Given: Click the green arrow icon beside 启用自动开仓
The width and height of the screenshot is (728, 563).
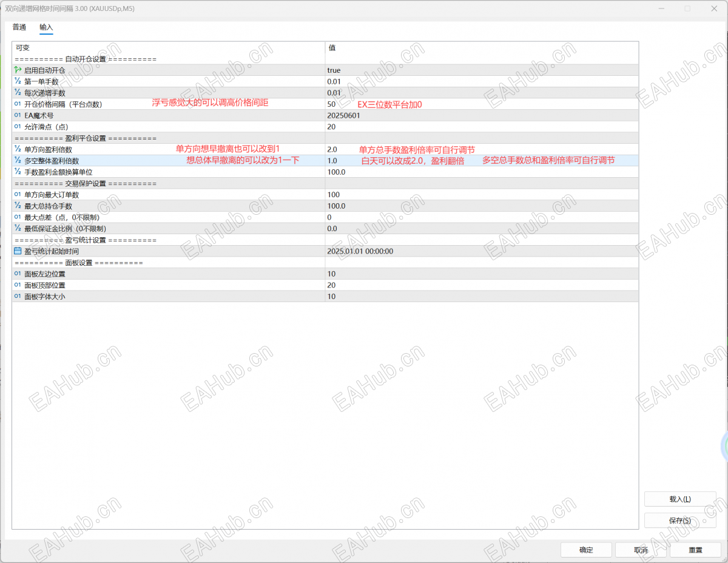Looking at the screenshot, I should pyautogui.click(x=18, y=70).
